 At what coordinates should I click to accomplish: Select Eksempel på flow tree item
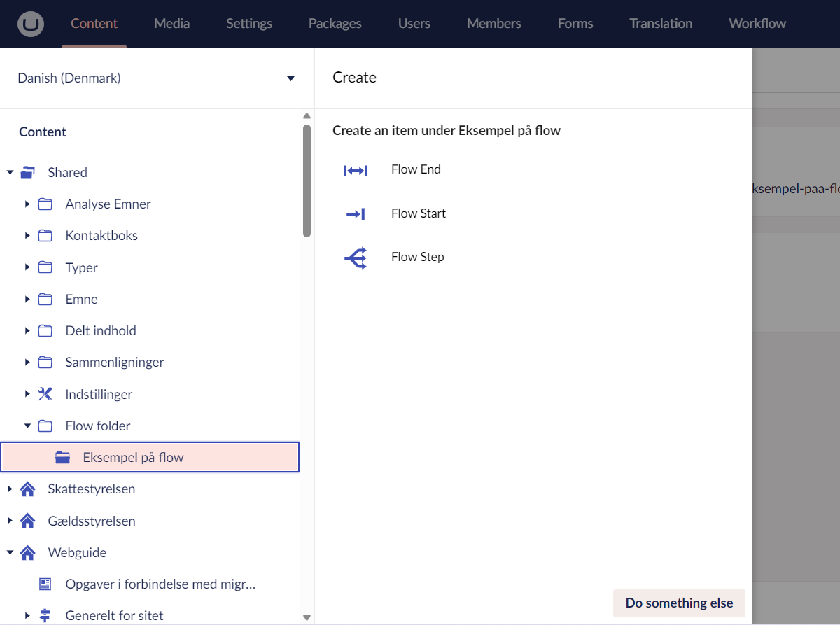pos(133,458)
